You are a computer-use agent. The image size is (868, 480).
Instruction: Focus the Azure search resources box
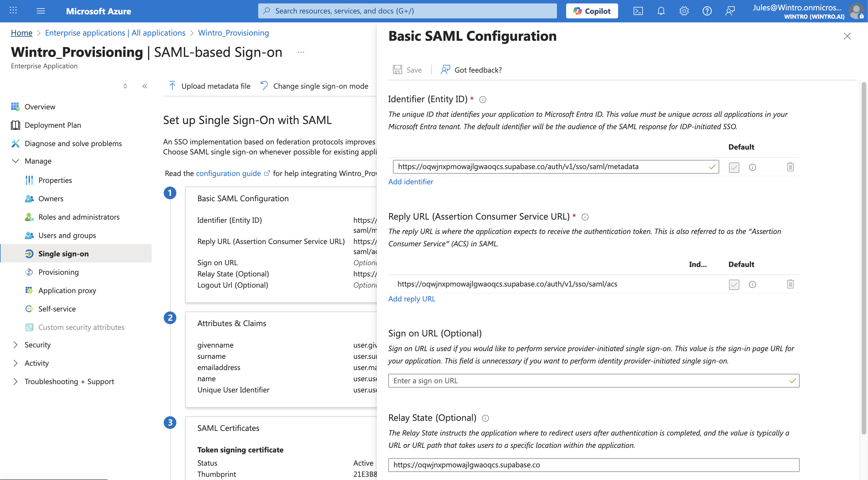tap(407, 11)
